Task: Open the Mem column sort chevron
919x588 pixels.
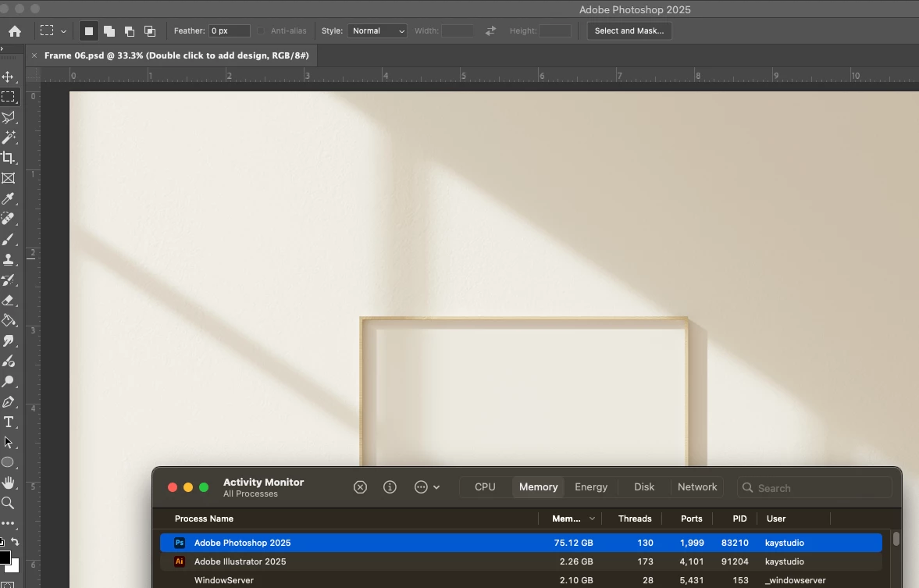Action: [x=592, y=519]
